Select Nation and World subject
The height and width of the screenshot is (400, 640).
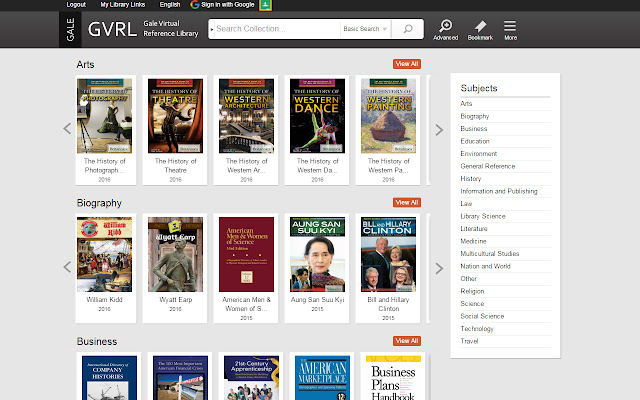click(485, 266)
